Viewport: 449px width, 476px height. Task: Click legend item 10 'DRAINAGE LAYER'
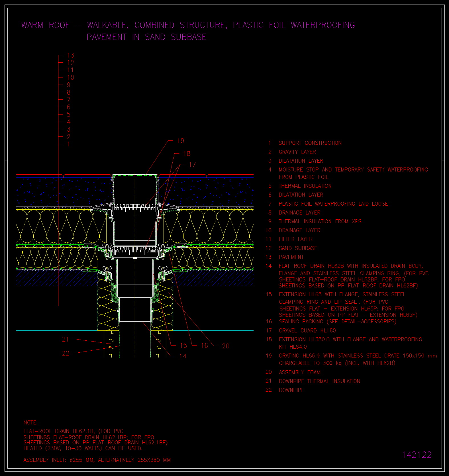[x=299, y=230]
